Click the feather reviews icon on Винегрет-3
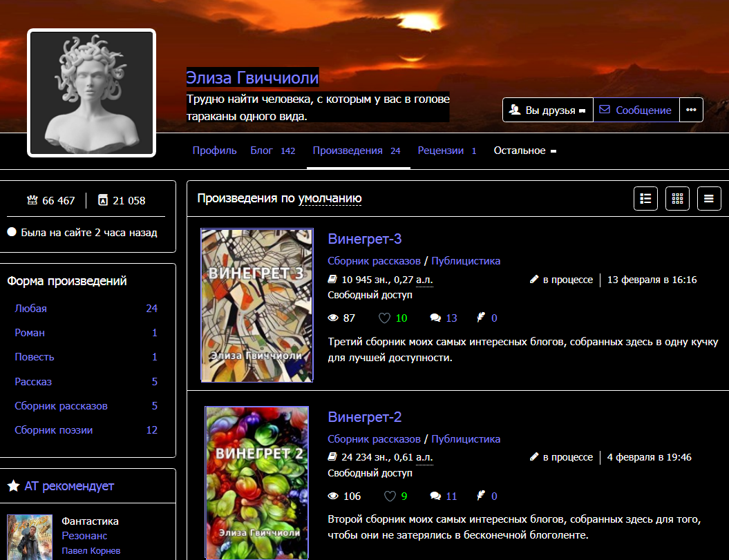The width and height of the screenshot is (729, 560). tap(481, 318)
